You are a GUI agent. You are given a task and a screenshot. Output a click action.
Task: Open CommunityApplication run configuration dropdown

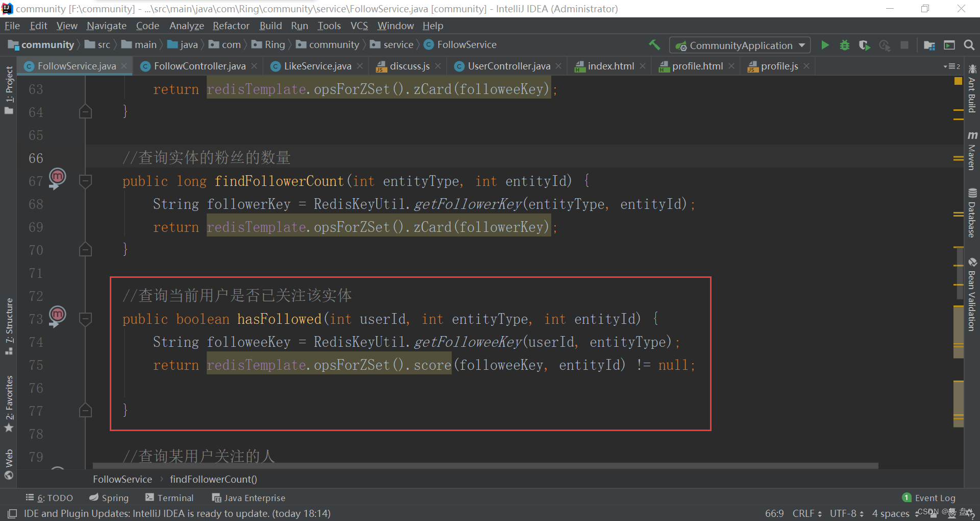pyautogui.click(x=740, y=45)
